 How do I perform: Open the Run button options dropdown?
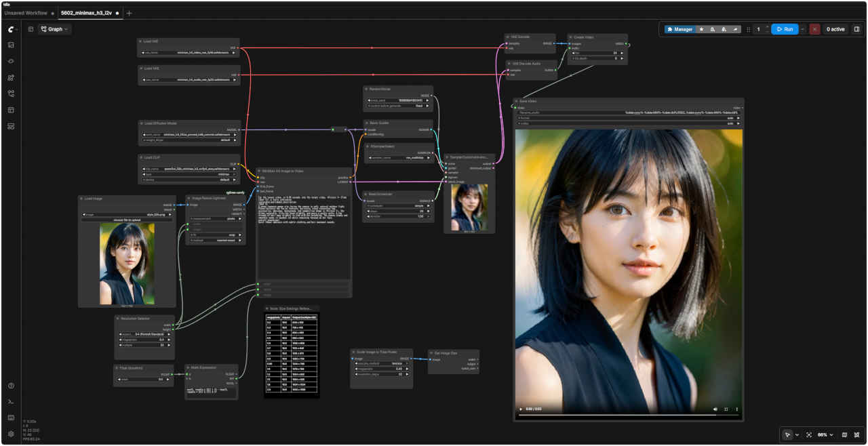coord(802,29)
